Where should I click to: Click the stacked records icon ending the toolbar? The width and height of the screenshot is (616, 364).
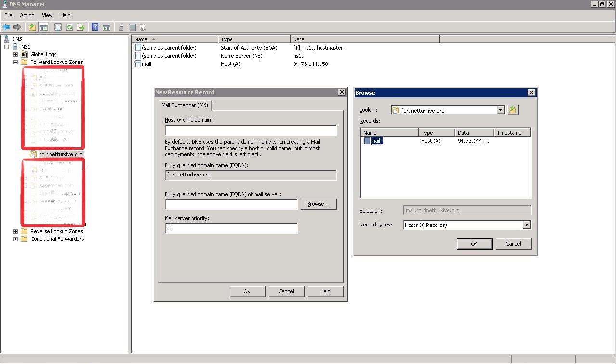[x=143, y=27]
